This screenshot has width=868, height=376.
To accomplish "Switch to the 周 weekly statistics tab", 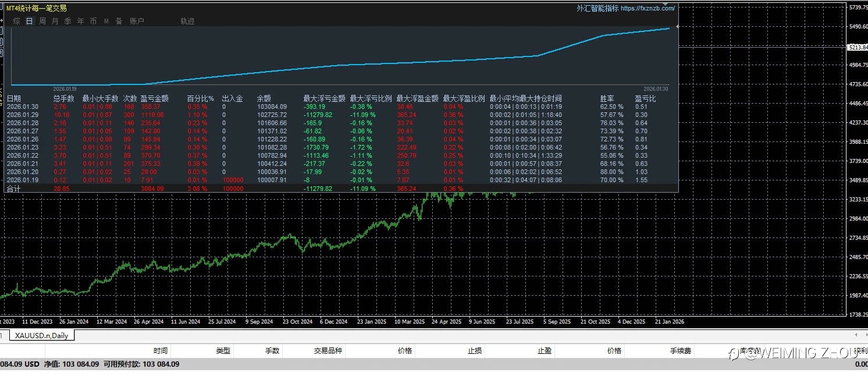I will 42,21.
